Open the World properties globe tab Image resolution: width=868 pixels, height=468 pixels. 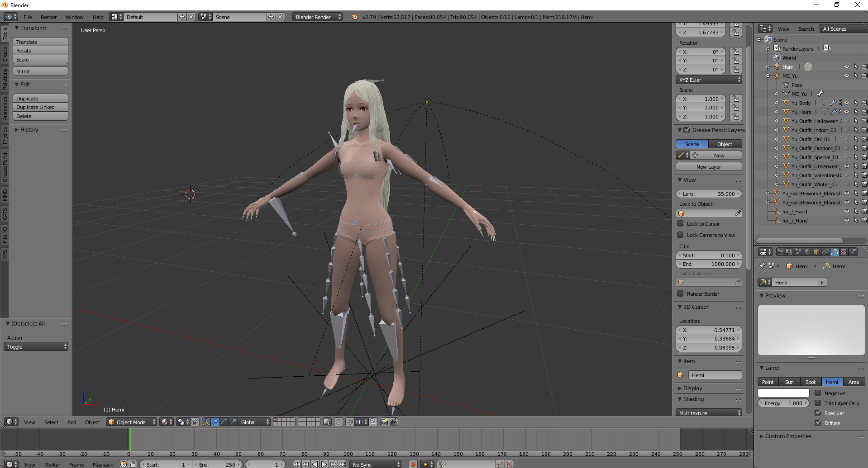[807, 252]
